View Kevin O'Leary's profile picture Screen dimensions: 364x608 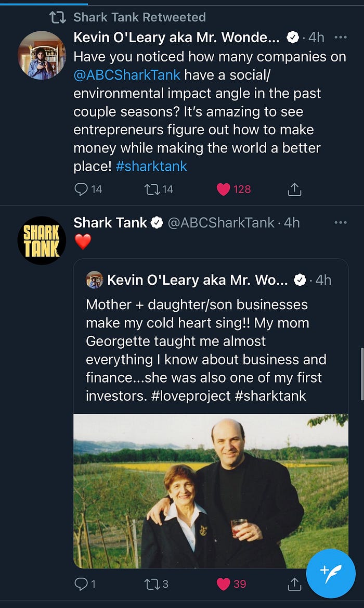pos(42,55)
